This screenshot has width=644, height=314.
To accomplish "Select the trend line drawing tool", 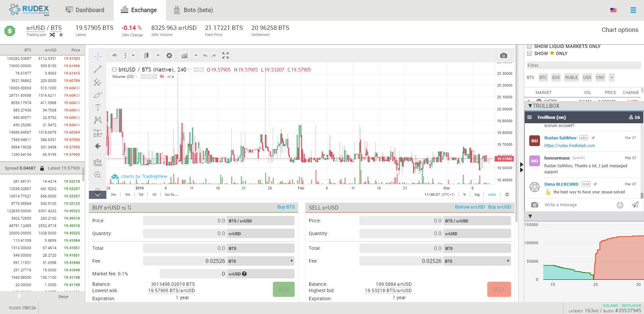I will click(x=98, y=69).
